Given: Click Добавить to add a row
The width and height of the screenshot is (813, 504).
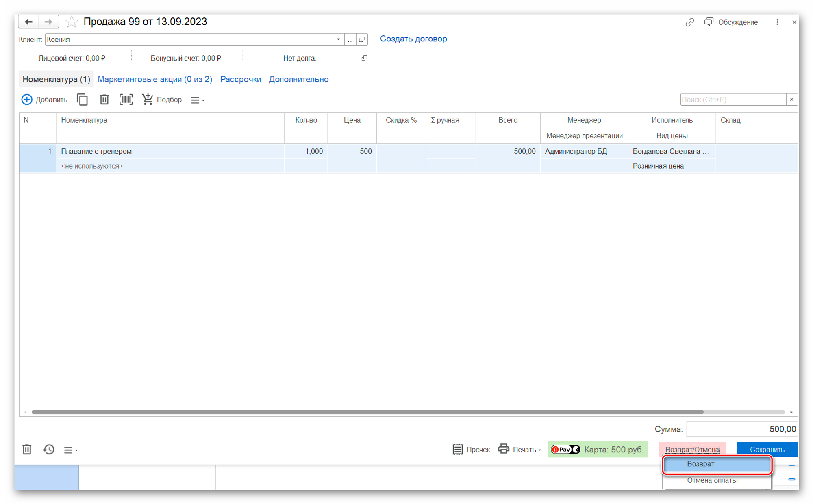Looking at the screenshot, I should click(x=44, y=100).
